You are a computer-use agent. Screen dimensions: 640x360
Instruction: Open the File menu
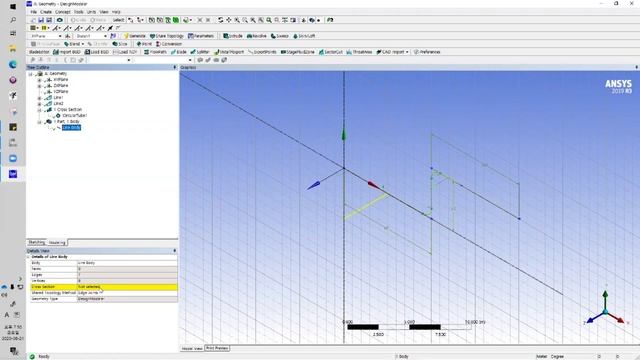34,12
